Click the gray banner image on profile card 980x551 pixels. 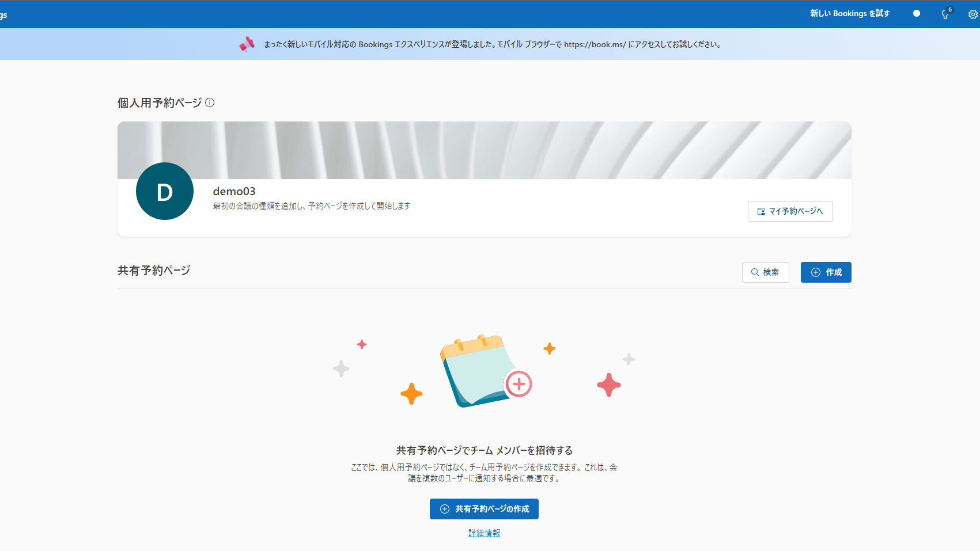coord(484,150)
